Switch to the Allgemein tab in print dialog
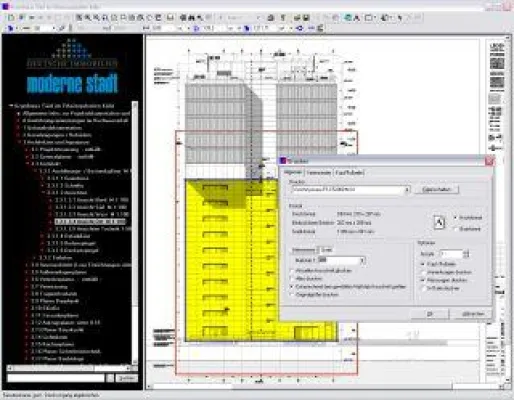The image size is (514, 400). [293, 172]
